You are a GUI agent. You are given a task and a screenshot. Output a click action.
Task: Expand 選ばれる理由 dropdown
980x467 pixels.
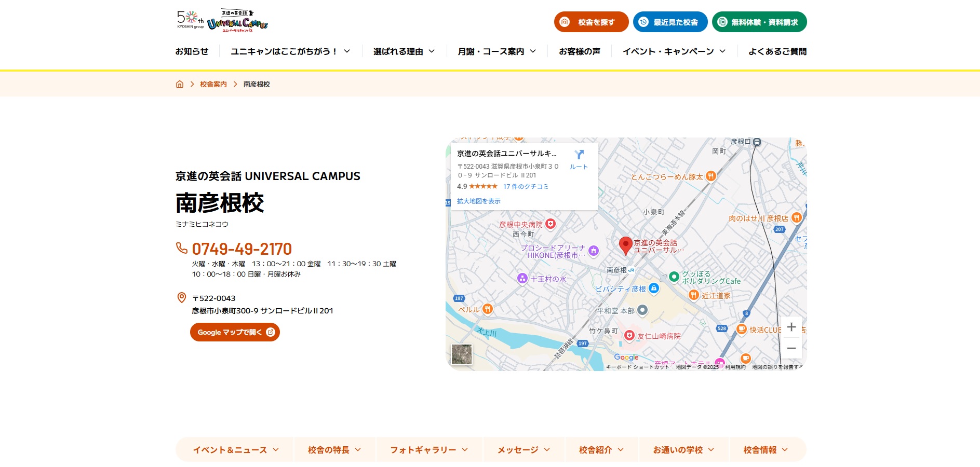click(404, 51)
